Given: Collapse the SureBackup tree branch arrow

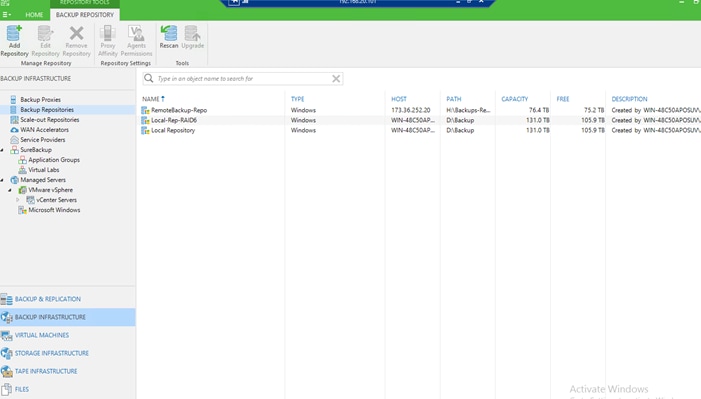Looking at the screenshot, I should [x=3, y=150].
